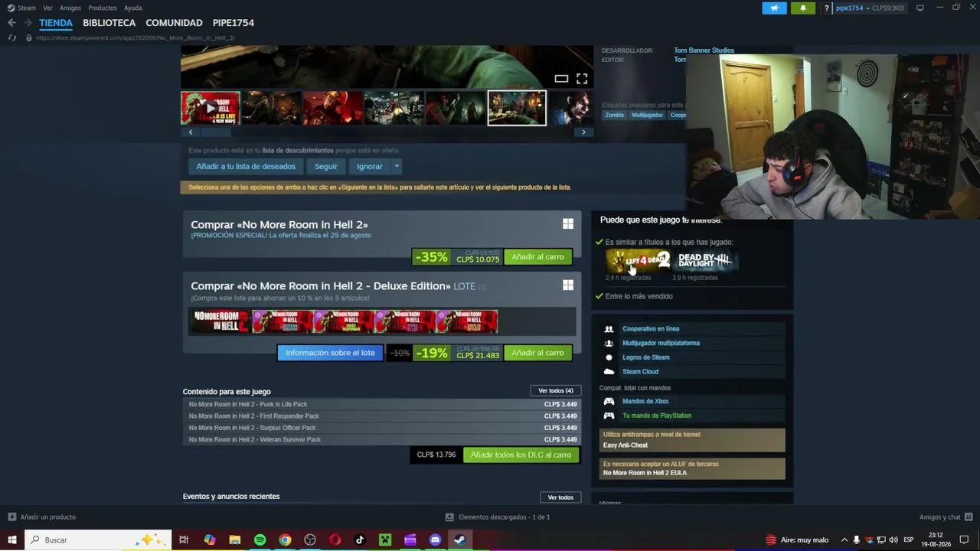
Task: Click Ver todos for recent events
Action: [560, 497]
